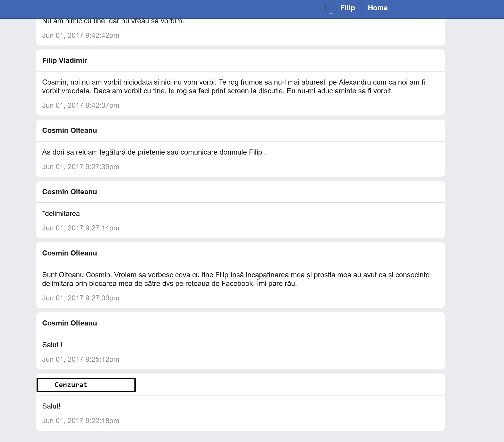Click the 'Salut !' message from Cosmin

[x=52, y=345]
